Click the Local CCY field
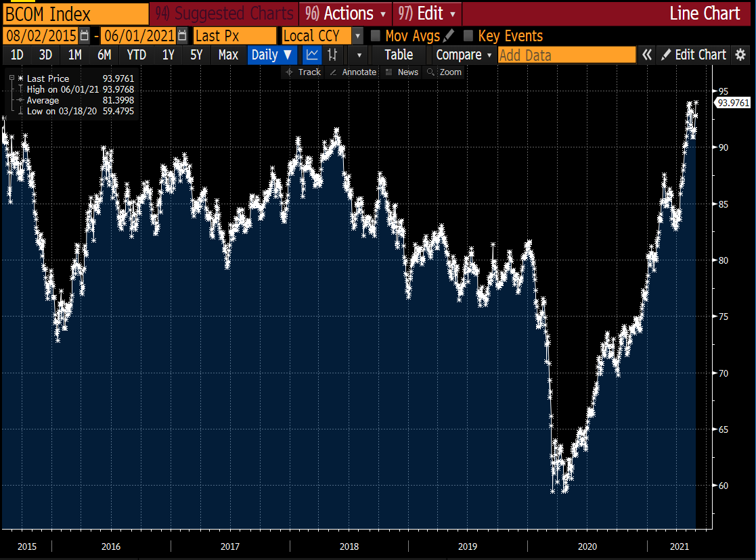Screen dimensions: 756x560 tap(317, 36)
